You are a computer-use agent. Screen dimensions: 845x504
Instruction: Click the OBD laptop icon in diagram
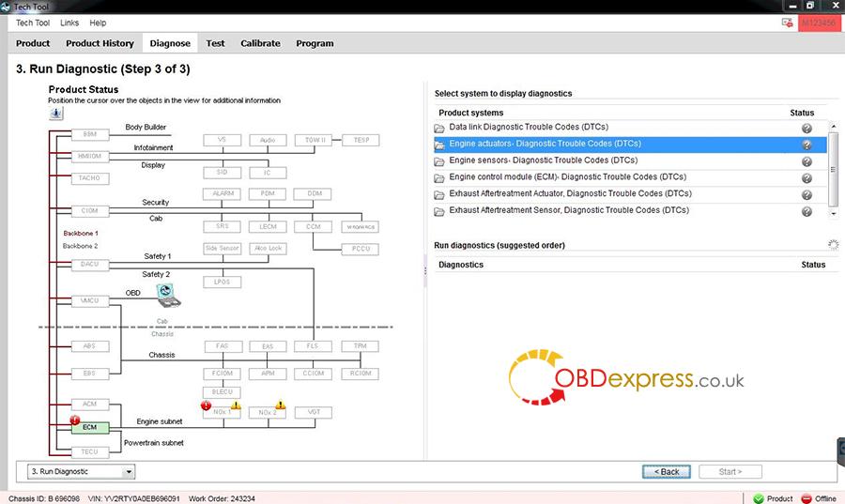(x=170, y=297)
